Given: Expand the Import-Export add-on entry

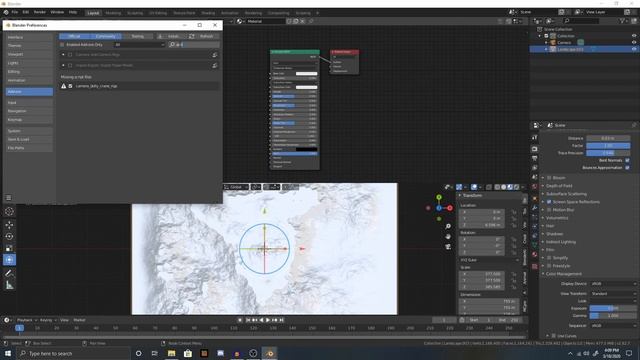Looking at the screenshot, I should [63, 65].
